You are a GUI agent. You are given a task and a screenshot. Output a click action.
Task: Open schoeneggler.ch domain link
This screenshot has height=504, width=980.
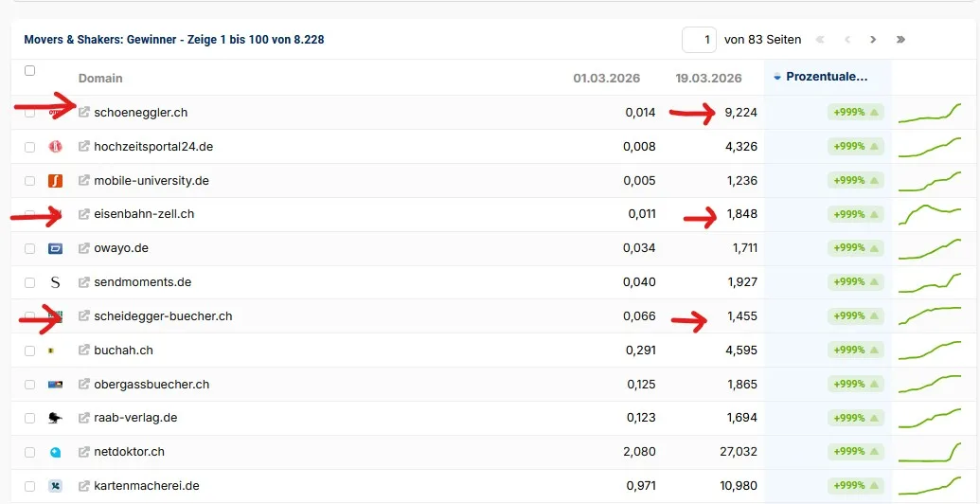click(x=141, y=113)
